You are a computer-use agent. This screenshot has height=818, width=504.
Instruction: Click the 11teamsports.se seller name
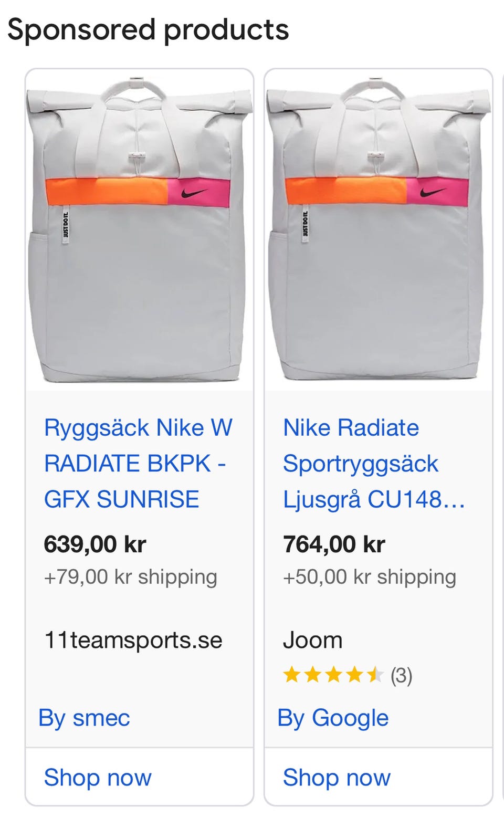pyautogui.click(x=133, y=640)
